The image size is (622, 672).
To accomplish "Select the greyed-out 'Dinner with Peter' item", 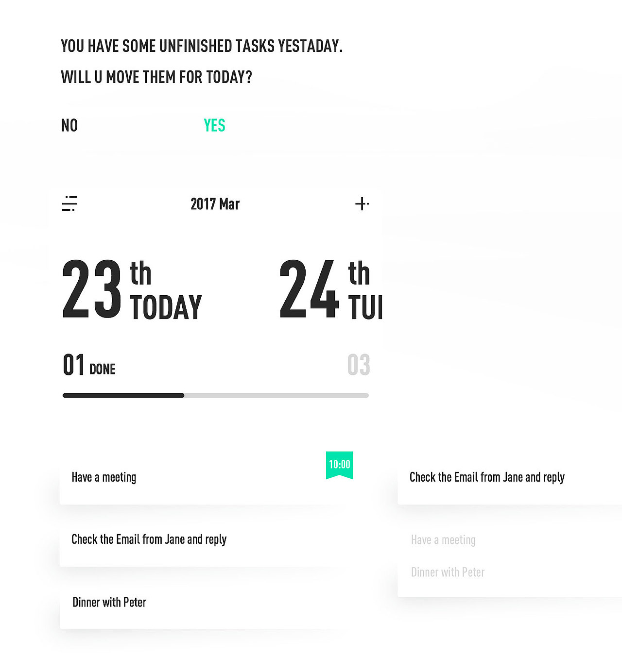I will tap(448, 572).
